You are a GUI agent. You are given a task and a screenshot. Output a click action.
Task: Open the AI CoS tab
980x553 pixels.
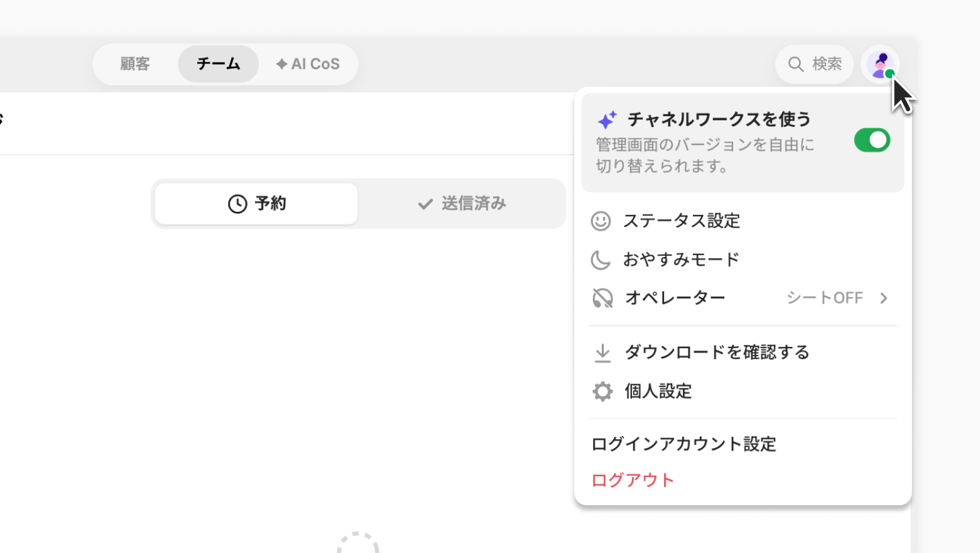tap(308, 64)
